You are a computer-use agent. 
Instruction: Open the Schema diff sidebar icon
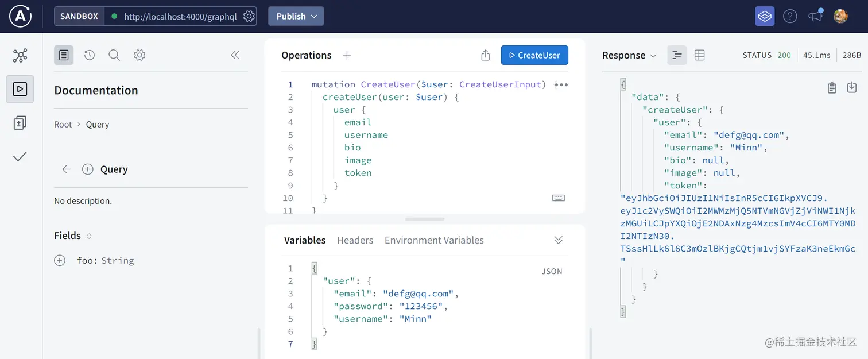(20, 122)
